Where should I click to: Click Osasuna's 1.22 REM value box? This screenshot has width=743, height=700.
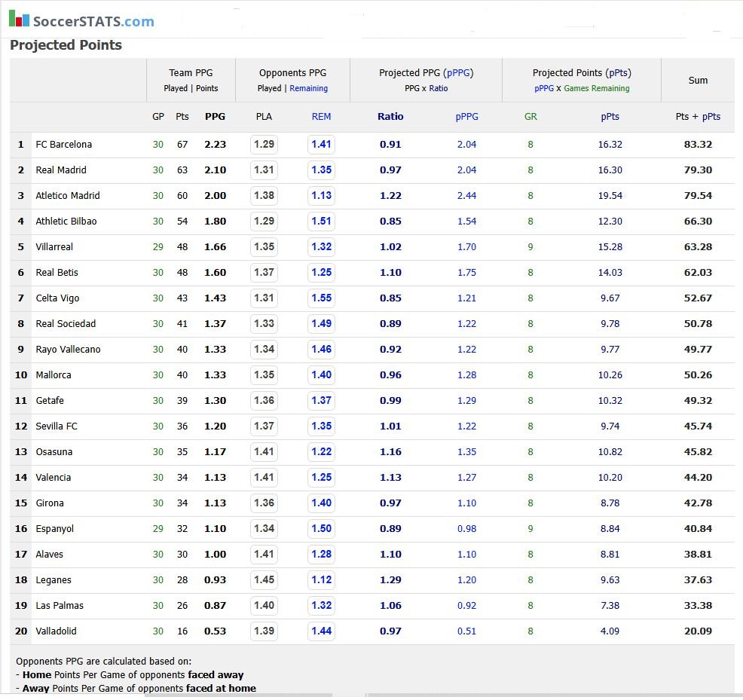click(321, 451)
